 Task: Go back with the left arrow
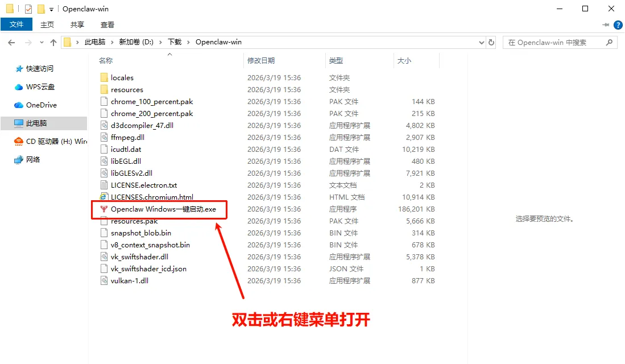click(11, 42)
